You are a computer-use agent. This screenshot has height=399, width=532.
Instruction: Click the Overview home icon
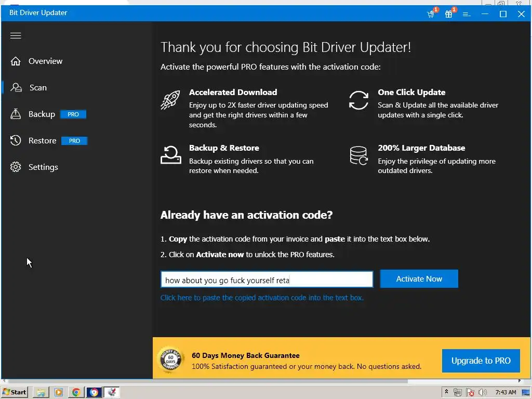[x=16, y=61]
